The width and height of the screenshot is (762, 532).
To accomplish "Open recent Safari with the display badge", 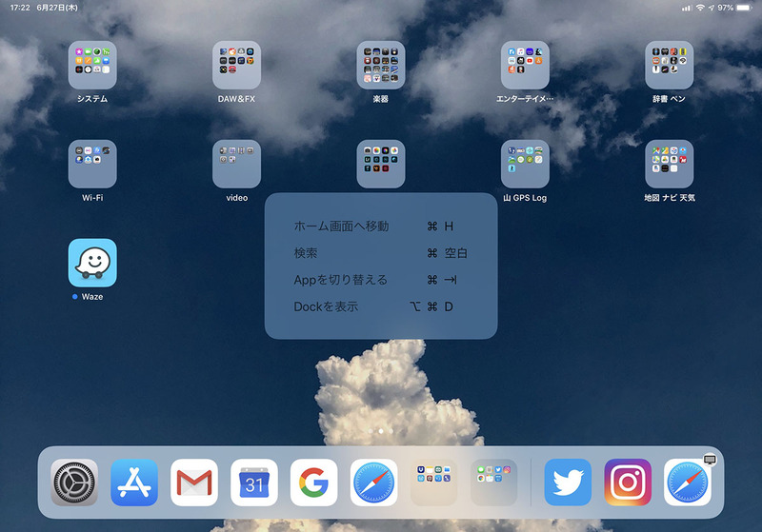I will [687, 483].
